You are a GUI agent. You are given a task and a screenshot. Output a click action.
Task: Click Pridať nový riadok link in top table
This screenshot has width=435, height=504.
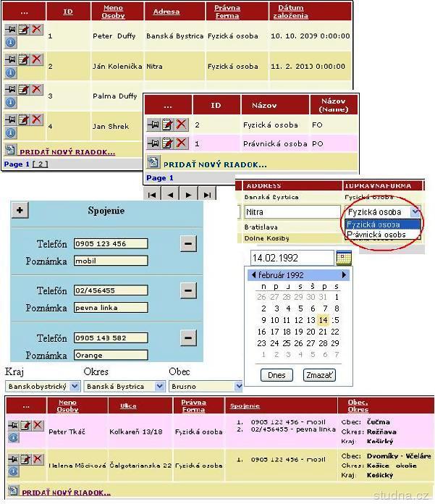(x=67, y=152)
